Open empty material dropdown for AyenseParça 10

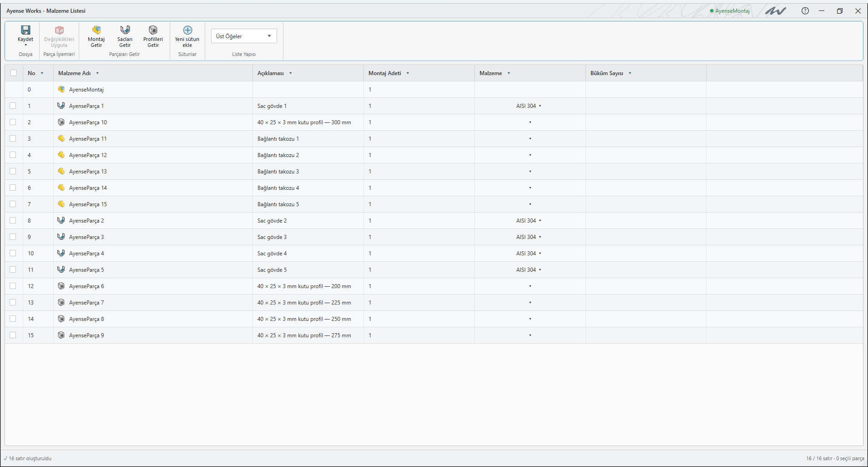(x=530, y=122)
